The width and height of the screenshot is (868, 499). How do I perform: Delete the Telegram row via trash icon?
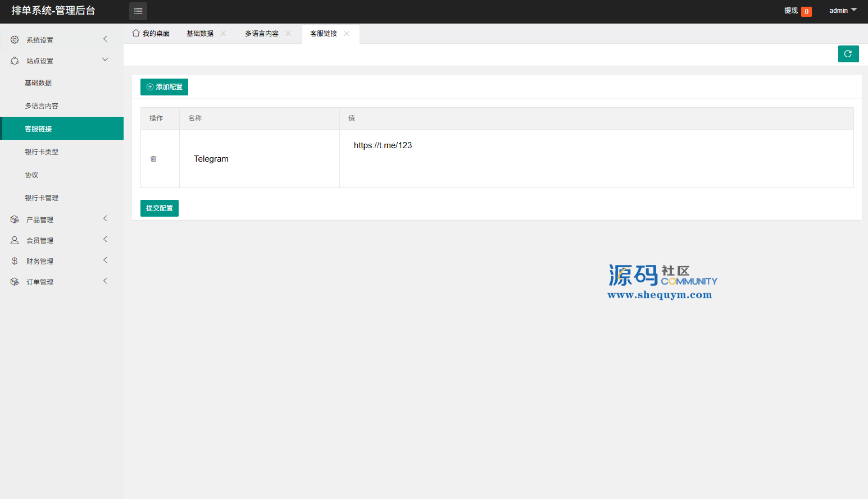[x=153, y=159]
